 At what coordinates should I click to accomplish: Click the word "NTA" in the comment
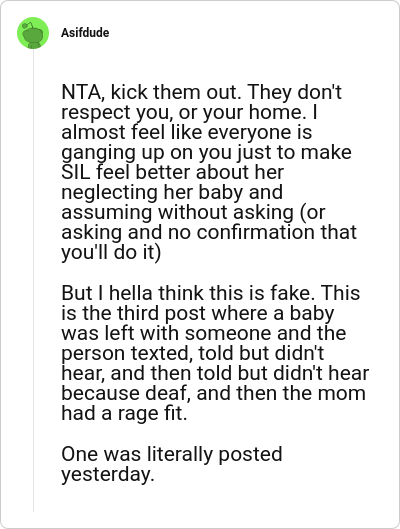tap(82, 92)
